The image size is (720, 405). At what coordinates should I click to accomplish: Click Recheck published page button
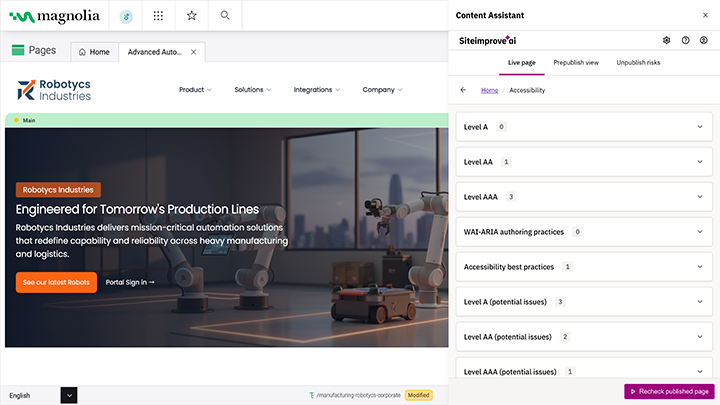669,391
